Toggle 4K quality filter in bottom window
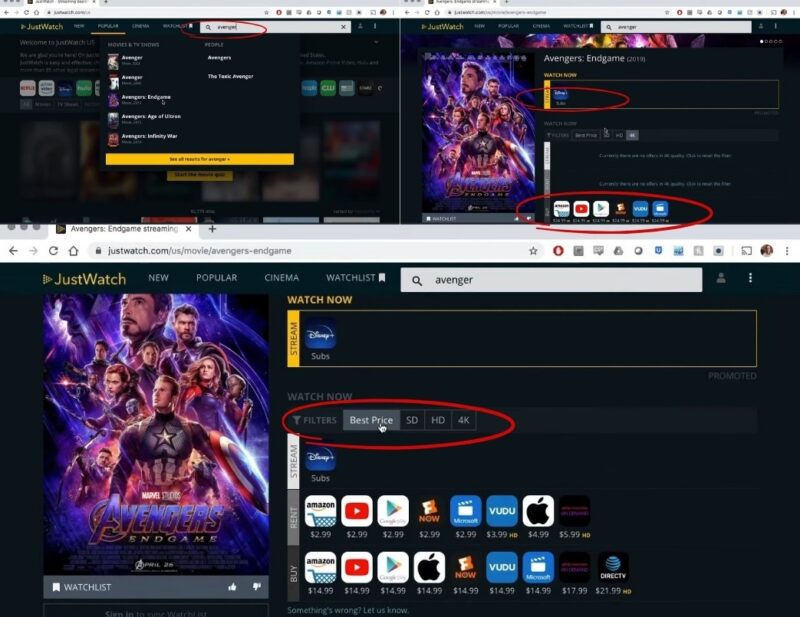 (463, 420)
